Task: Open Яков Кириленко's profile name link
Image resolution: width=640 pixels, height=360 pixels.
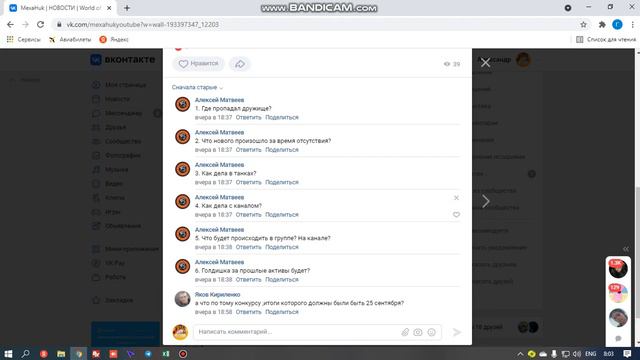Action: click(x=217, y=295)
